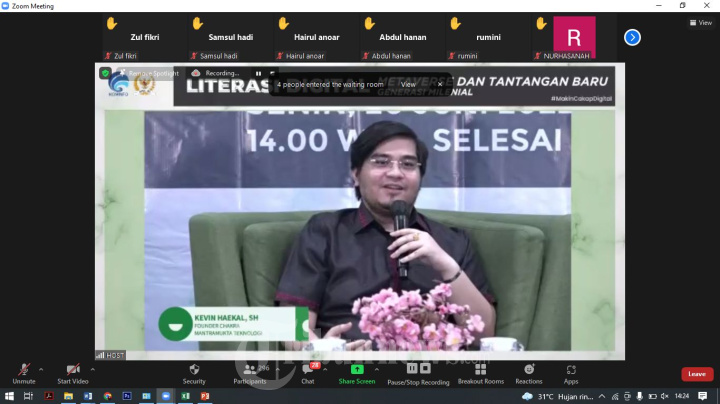Expand the Participants caret menu

click(277, 368)
